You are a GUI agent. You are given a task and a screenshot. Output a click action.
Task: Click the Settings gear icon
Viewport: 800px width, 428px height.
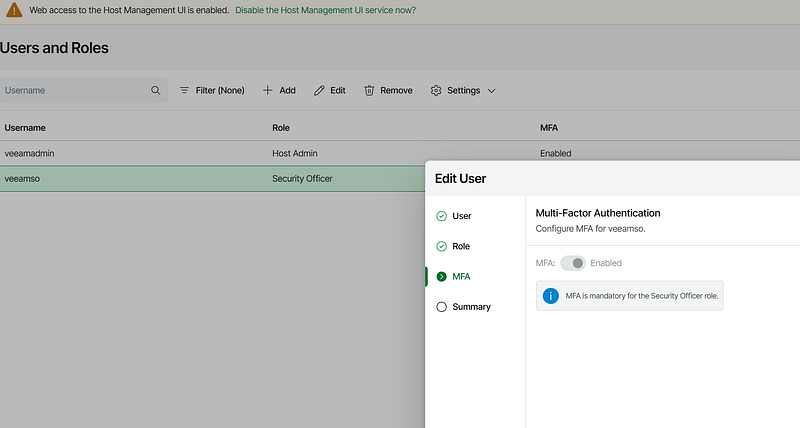pos(436,90)
